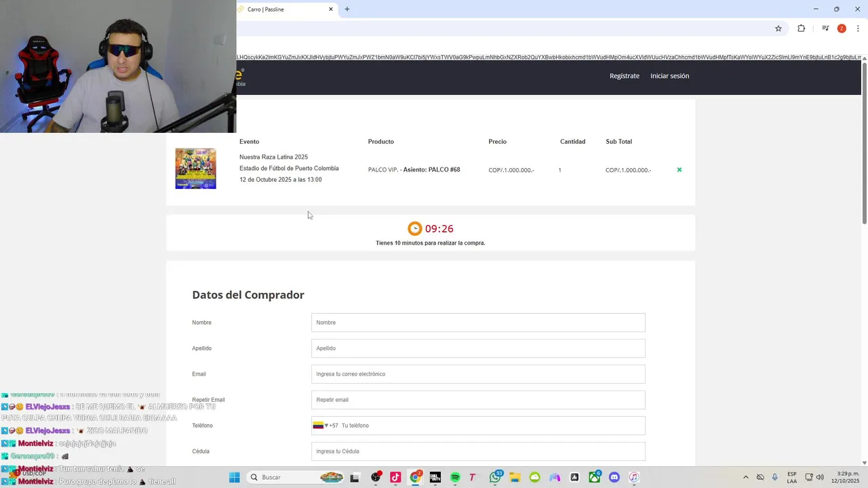Click the Regístrate link
The width and height of the screenshot is (868, 488).
(625, 76)
